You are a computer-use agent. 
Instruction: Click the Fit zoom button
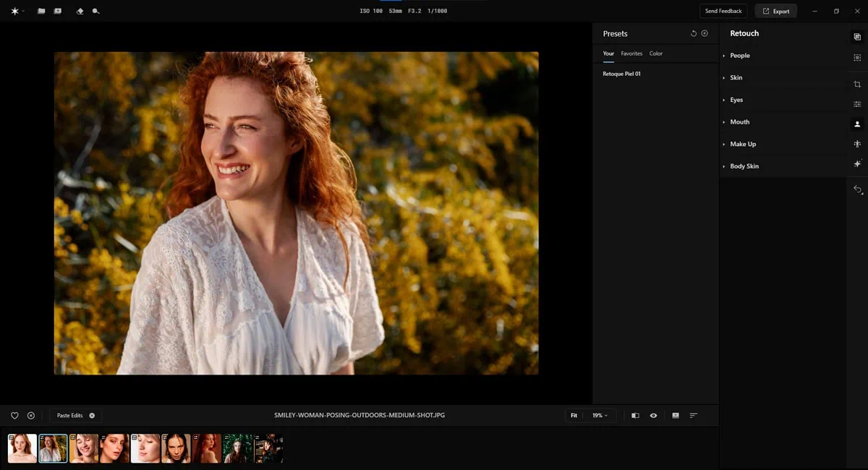click(574, 416)
